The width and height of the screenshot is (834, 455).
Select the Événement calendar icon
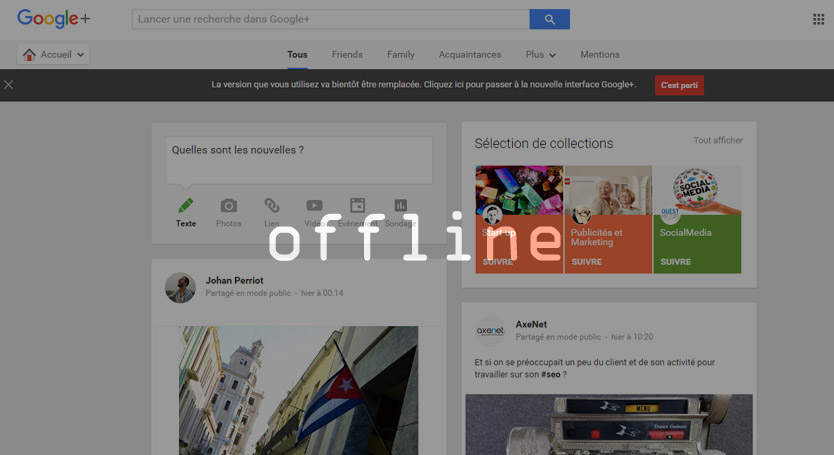[x=357, y=205]
